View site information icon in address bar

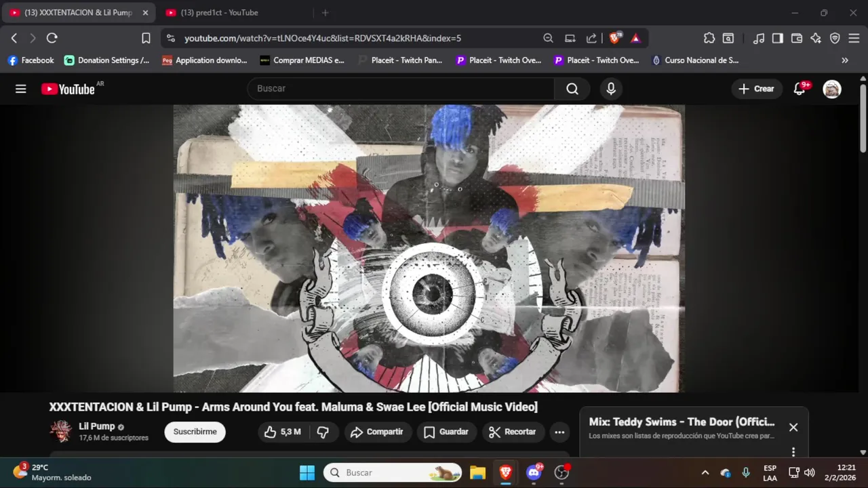[170, 38]
